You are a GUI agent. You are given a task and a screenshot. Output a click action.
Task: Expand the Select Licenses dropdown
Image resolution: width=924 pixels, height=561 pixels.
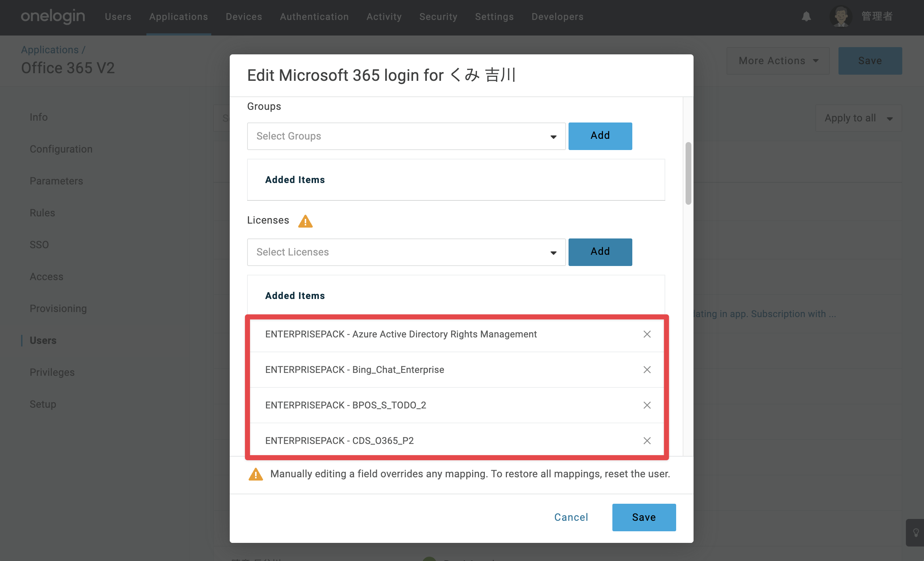coord(406,252)
